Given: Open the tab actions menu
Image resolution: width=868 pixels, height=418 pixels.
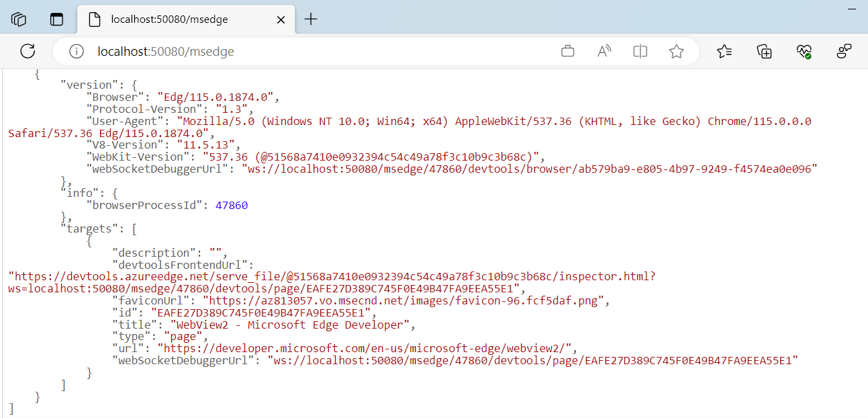Looking at the screenshot, I should 56,19.
